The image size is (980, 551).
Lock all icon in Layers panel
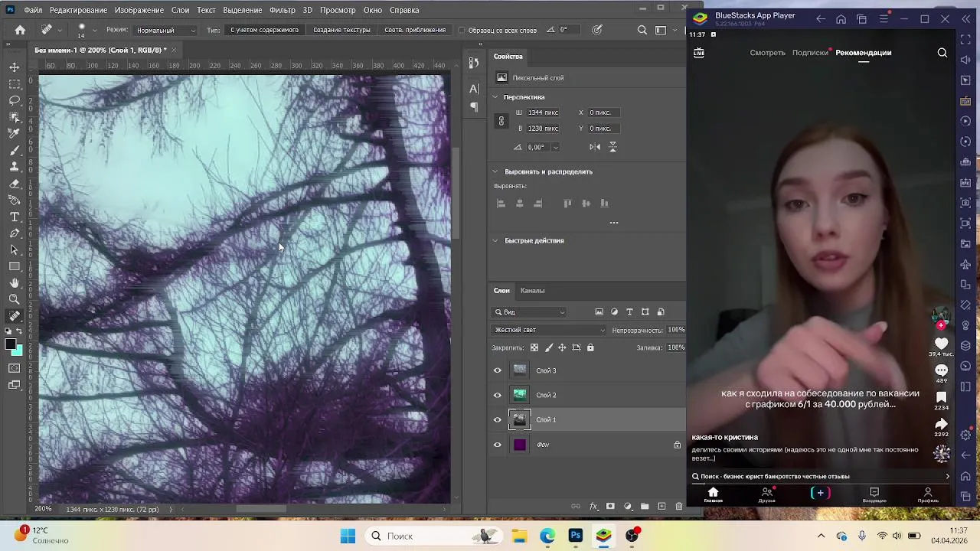590,347
